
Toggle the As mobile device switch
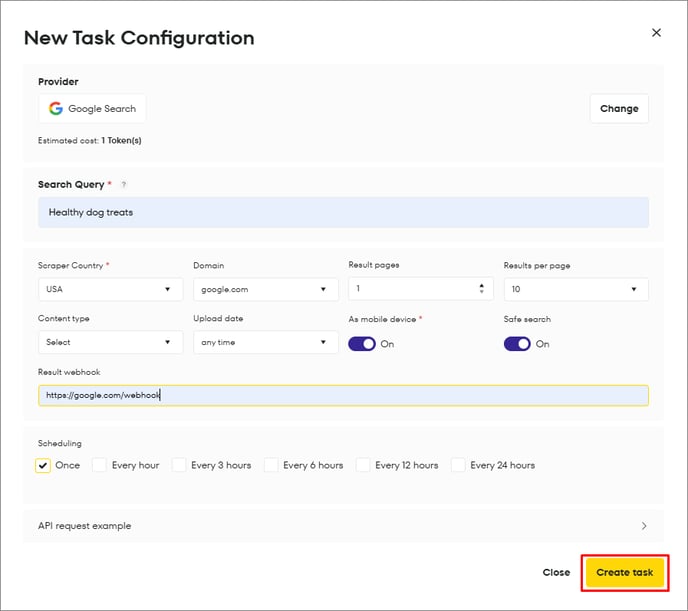(x=362, y=344)
